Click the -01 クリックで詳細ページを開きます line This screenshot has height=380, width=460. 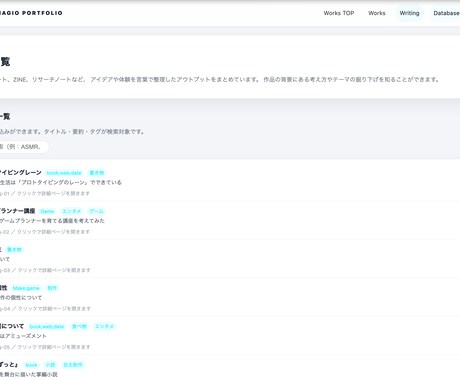click(x=45, y=193)
